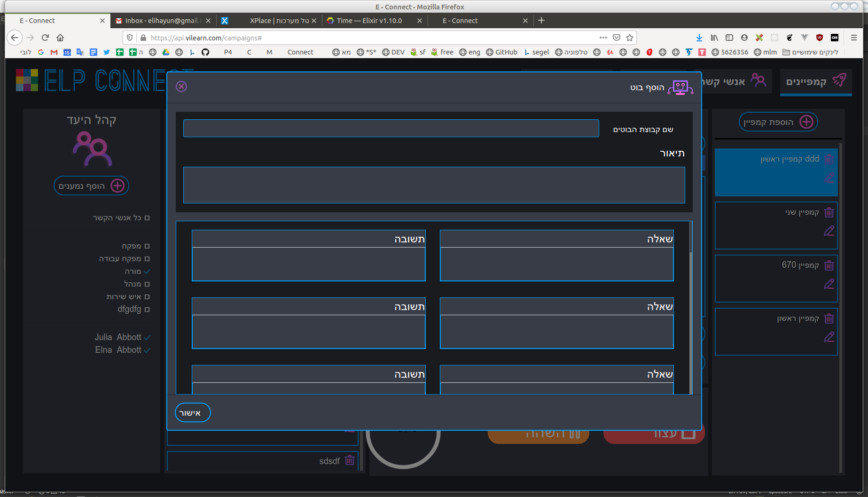Screen dimensions: 868x497
Task: Bookmark this page with star icon
Action: (x=630, y=38)
